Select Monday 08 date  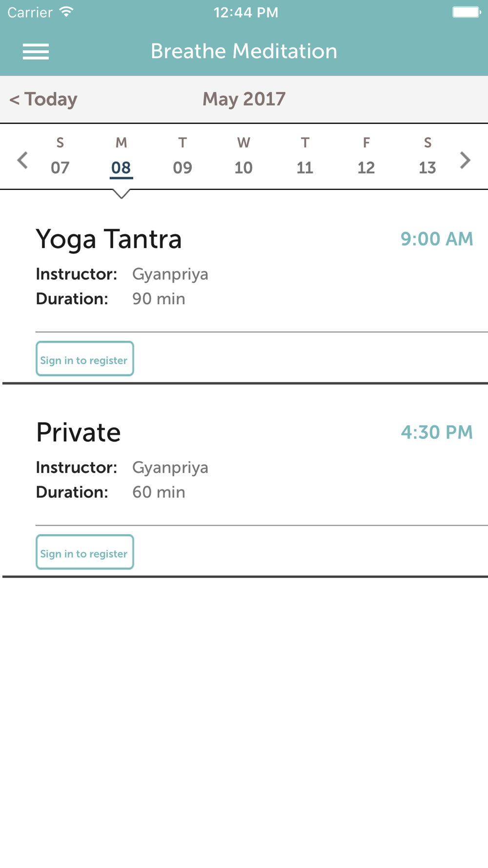121,156
